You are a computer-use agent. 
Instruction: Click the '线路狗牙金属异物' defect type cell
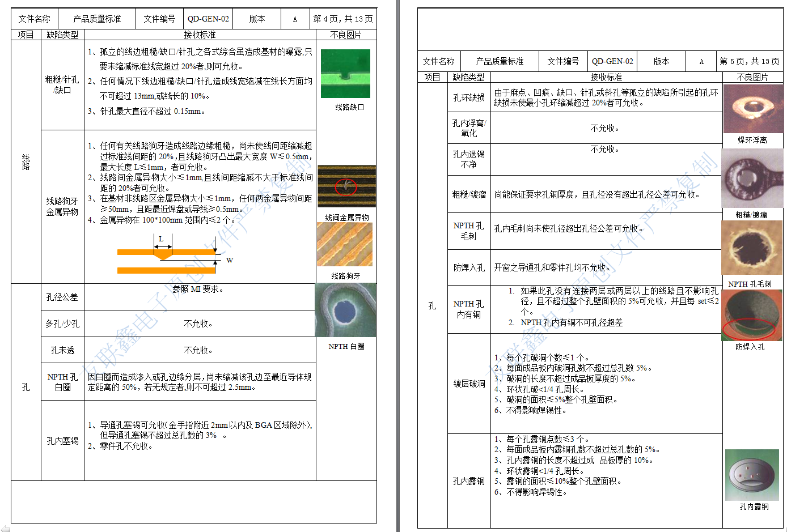coord(62,206)
